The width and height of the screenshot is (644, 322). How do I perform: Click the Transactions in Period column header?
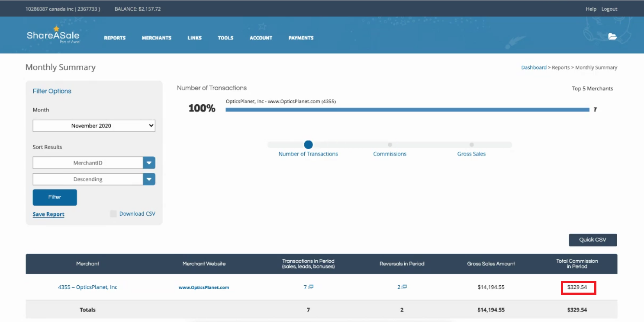pyautogui.click(x=308, y=264)
